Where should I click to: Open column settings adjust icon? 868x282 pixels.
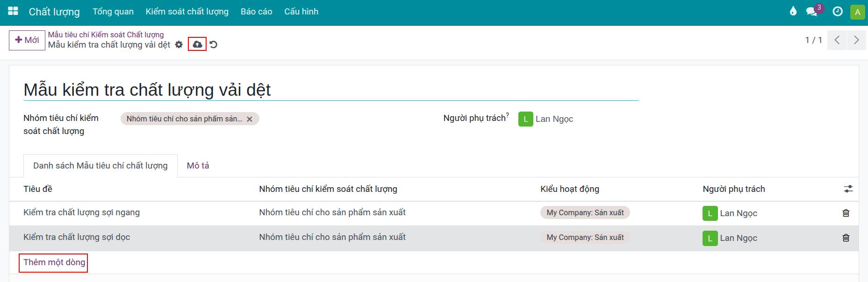[x=848, y=189]
